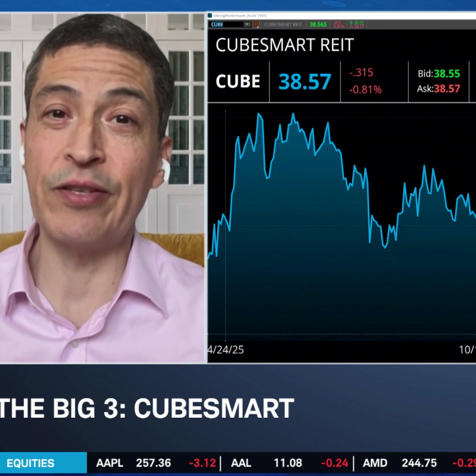The width and height of the screenshot is (476, 476).
Task: Click the AAPL change -3.12
Action: (202, 463)
